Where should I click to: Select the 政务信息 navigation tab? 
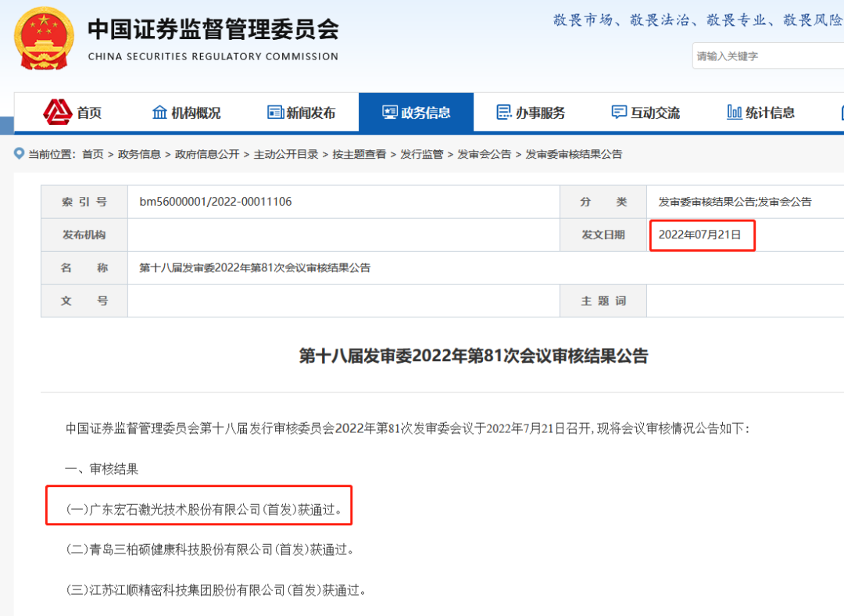416,112
